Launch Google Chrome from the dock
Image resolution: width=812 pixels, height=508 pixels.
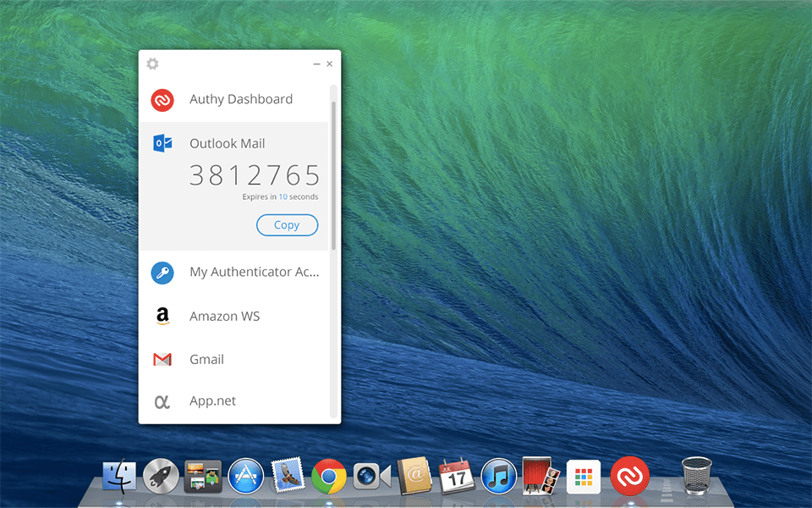(329, 477)
